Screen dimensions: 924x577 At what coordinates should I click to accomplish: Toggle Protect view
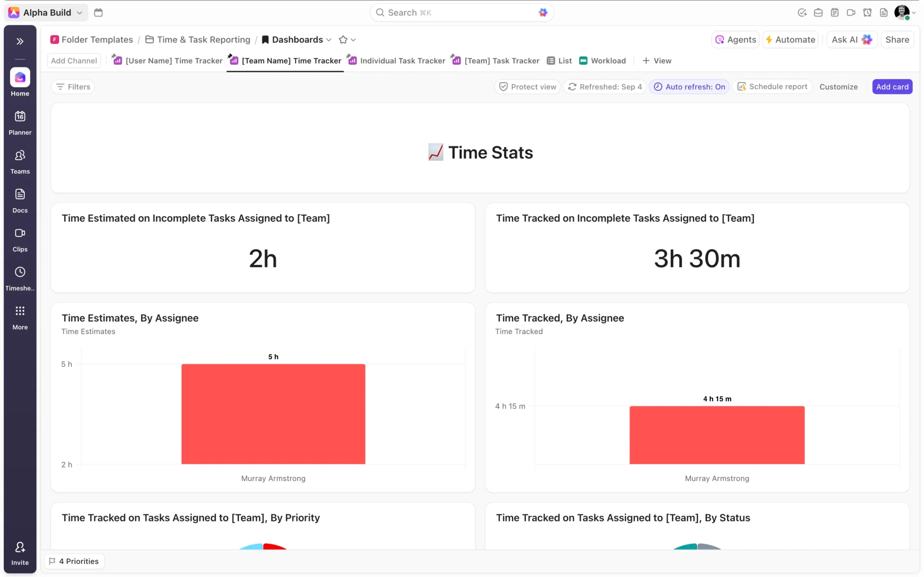click(x=527, y=87)
